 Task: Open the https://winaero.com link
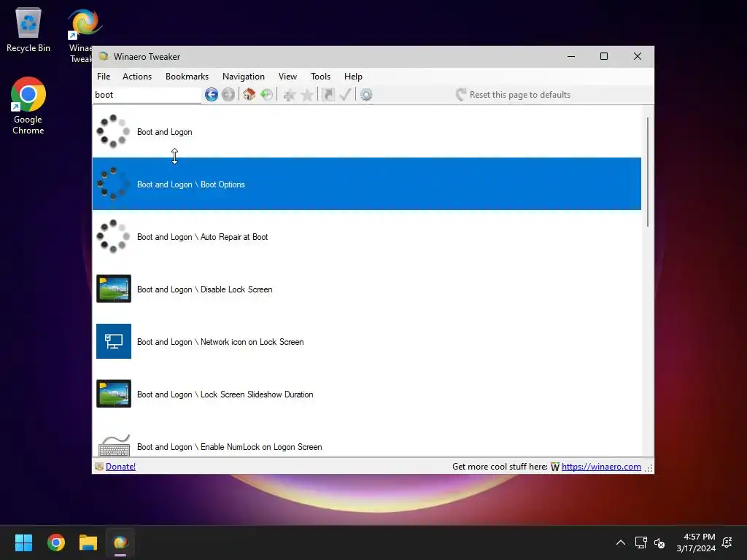coord(601,467)
